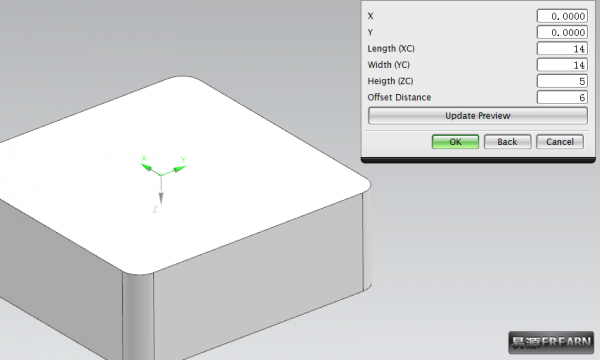Select the green X axis arrow
This screenshot has height=360, width=600.
[x=147, y=168]
